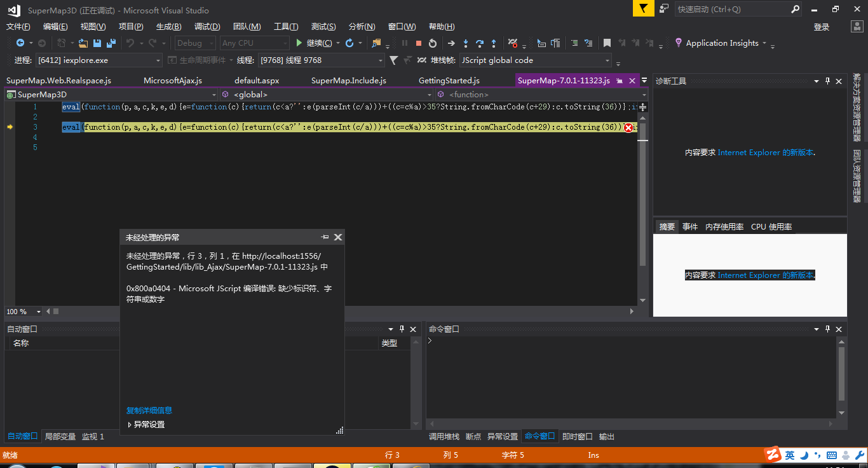Click the pin icon of 命令窗口 panel

coord(827,329)
